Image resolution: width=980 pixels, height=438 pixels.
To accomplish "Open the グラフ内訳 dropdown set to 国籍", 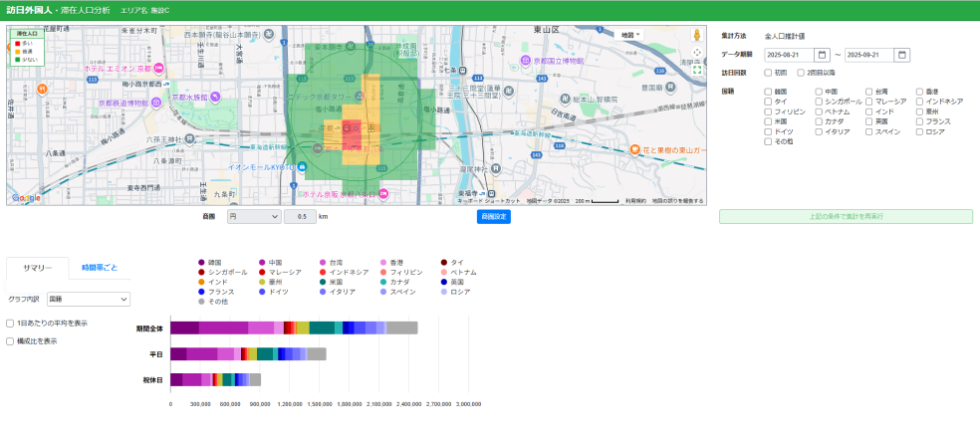I will (88, 299).
